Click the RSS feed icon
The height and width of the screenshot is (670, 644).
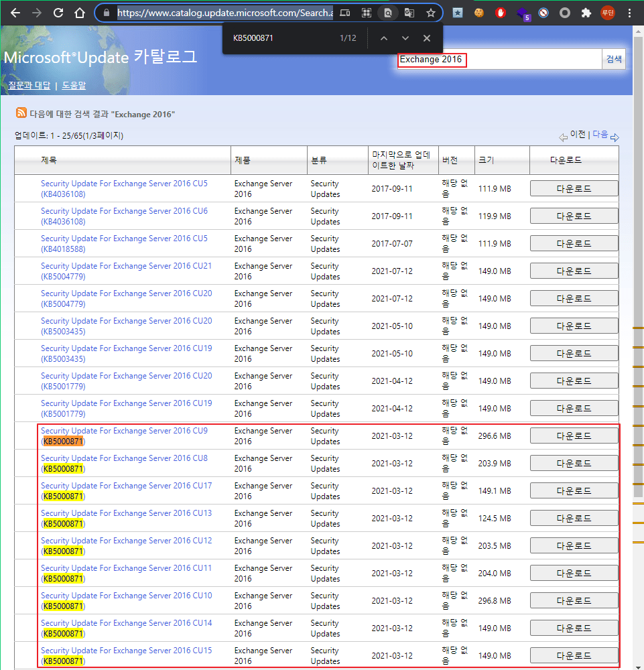(21, 113)
